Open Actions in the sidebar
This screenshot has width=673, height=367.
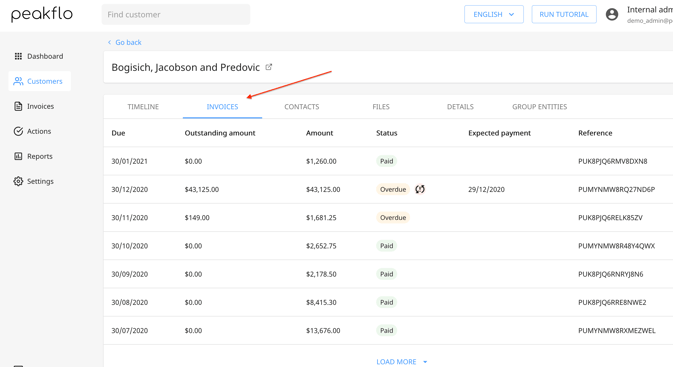(x=39, y=131)
